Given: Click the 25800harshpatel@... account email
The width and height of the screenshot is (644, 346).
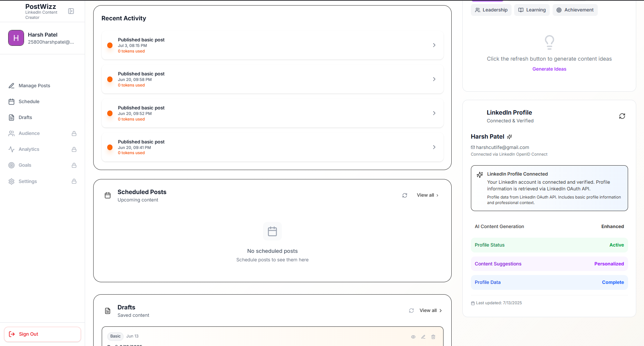Looking at the screenshot, I should tap(51, 42).
